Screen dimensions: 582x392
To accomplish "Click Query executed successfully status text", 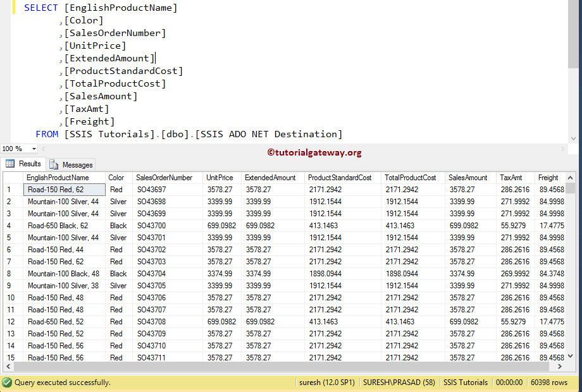I will (63, 383).
